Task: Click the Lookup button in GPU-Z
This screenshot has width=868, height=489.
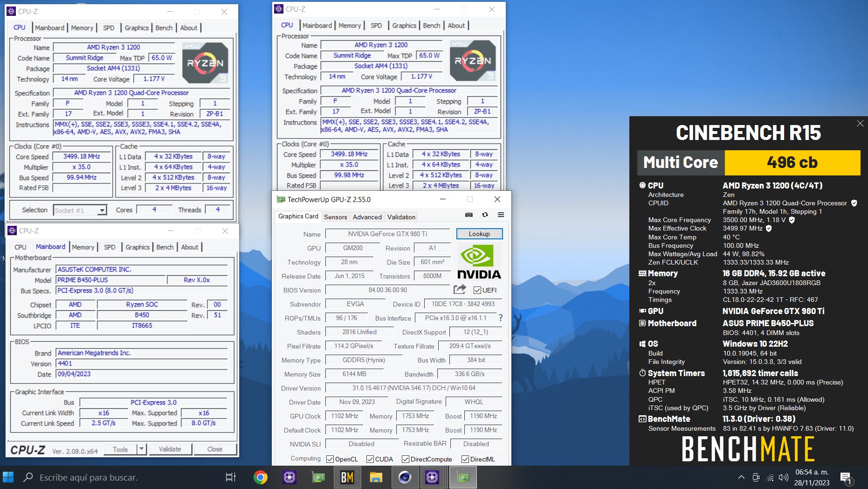Action: pyautogui.click(x=479, y=234)
